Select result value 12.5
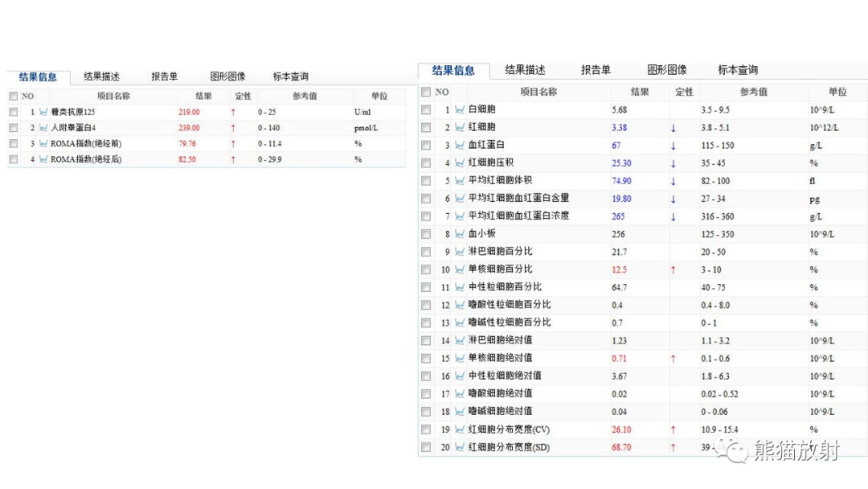868x489 pixels. 620,269
